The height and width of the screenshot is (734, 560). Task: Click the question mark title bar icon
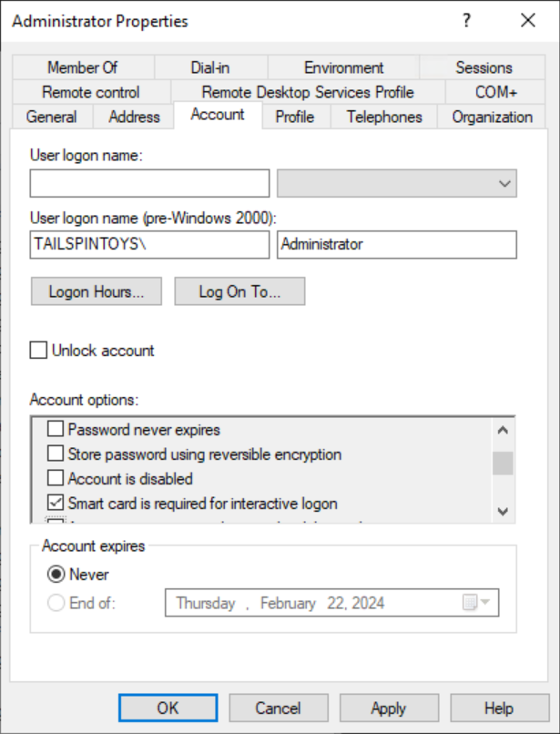coord(466,21)
